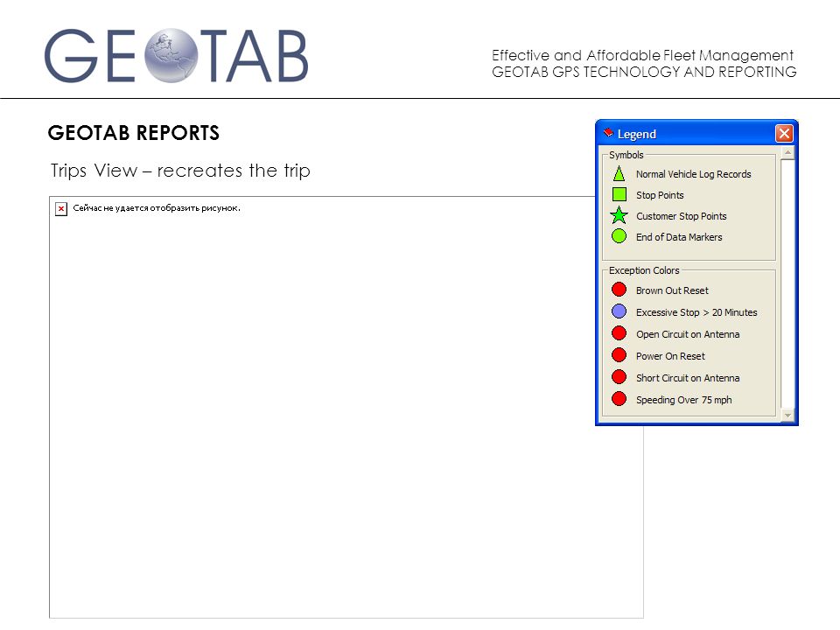Select the 'End of Data Markers' label
This screenshot has width=840, height=630.
pos(679,237)
